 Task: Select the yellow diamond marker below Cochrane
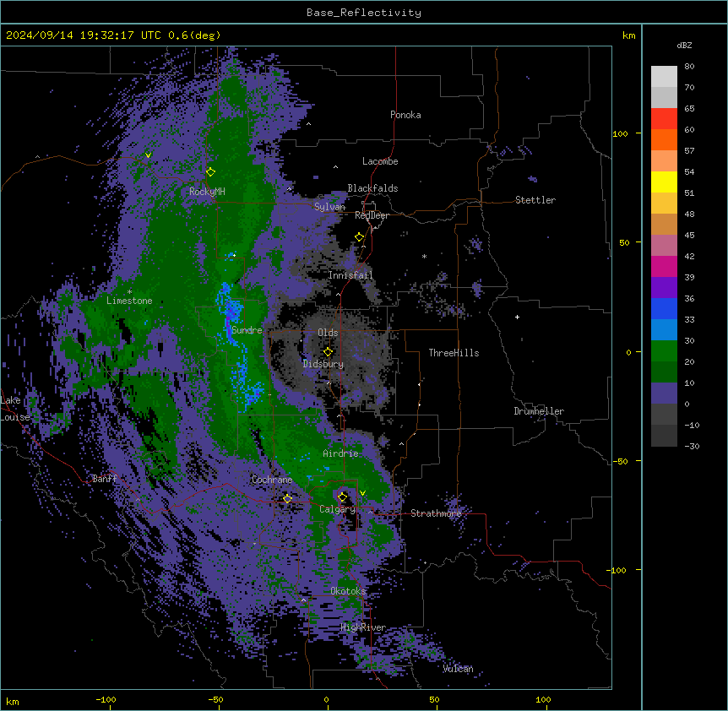click(287, 498)
